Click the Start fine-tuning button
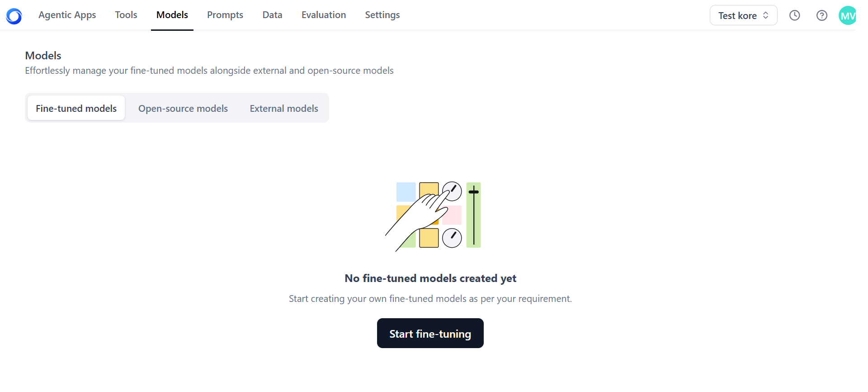 coord(430,333)
